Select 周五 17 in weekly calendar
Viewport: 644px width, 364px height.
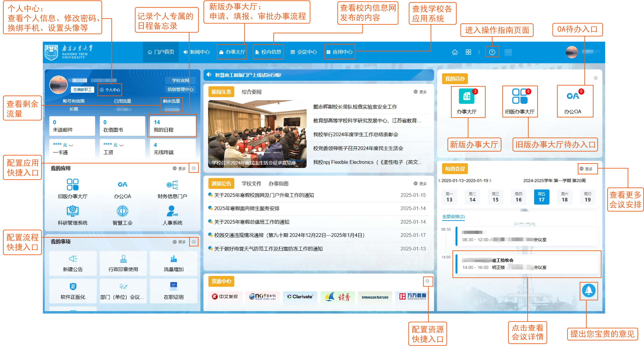click(x=541, y=197)
